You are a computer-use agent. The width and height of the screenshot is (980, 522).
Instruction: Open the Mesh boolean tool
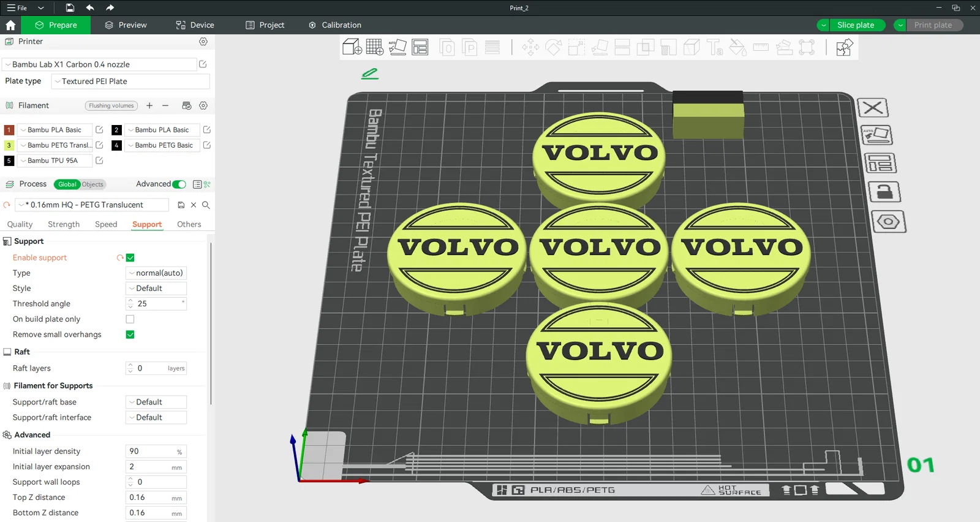click(646, 47)
